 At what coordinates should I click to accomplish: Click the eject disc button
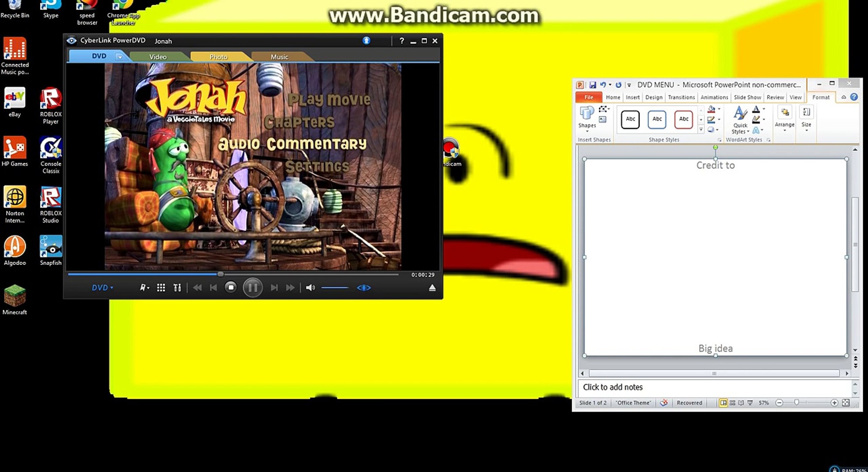point(432,288)
